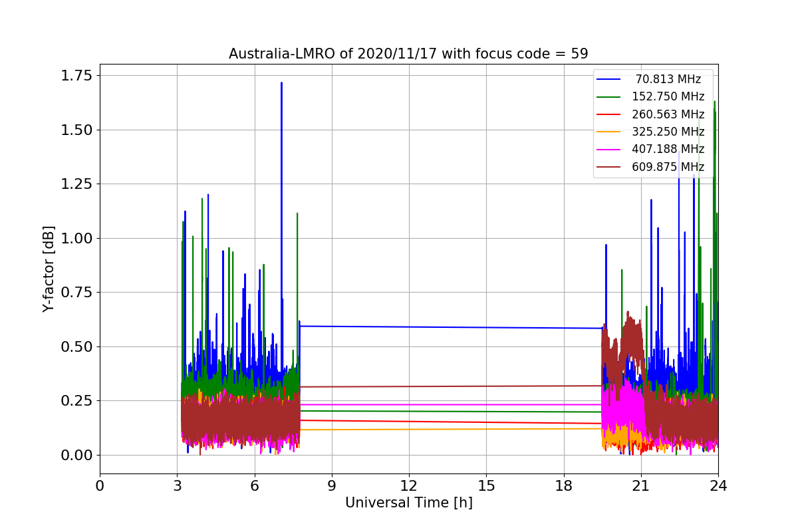
Task: Click the orange line swatch in legend
Action: click(608, 132)
